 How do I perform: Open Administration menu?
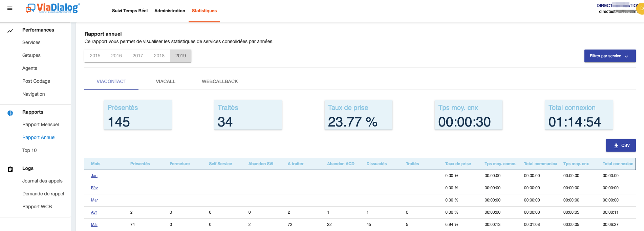tap(170, 11)
